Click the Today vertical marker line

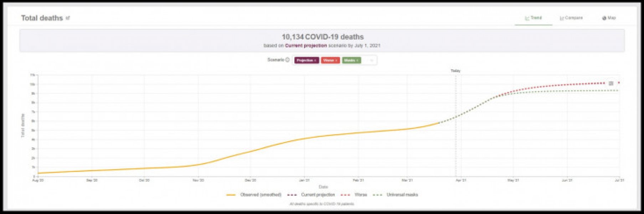pos(456,125)
